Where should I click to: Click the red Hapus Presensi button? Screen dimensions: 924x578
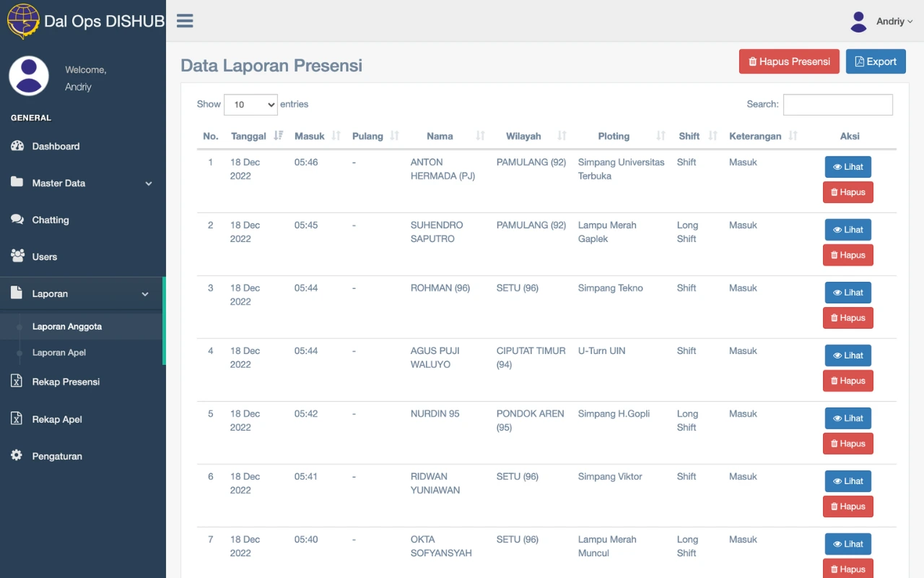(x=789, y=61)
